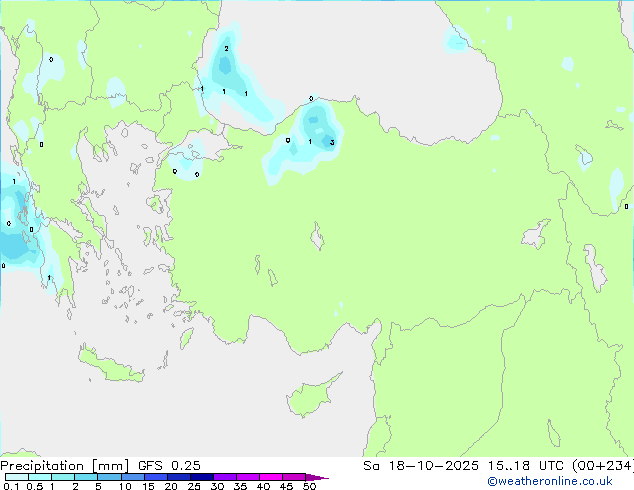Click the date text 'Sa 18-10-2025'
634x490 pixels.
[421, 466]
